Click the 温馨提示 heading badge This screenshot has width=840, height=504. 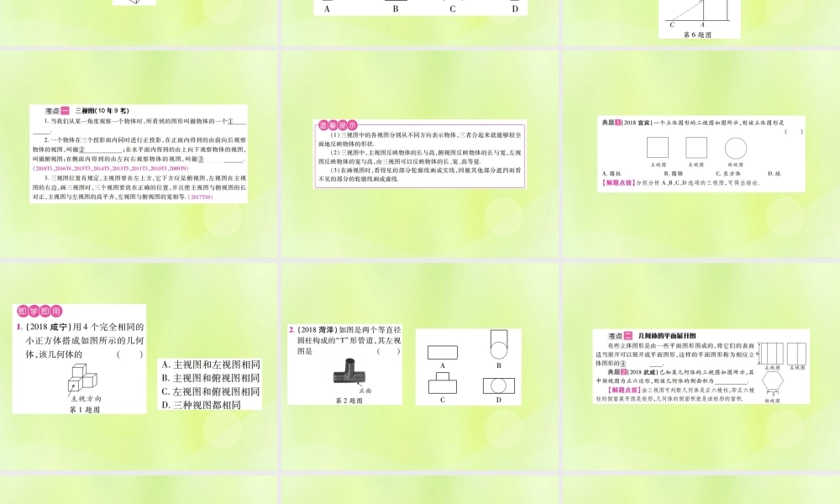[x=338, y=125]
